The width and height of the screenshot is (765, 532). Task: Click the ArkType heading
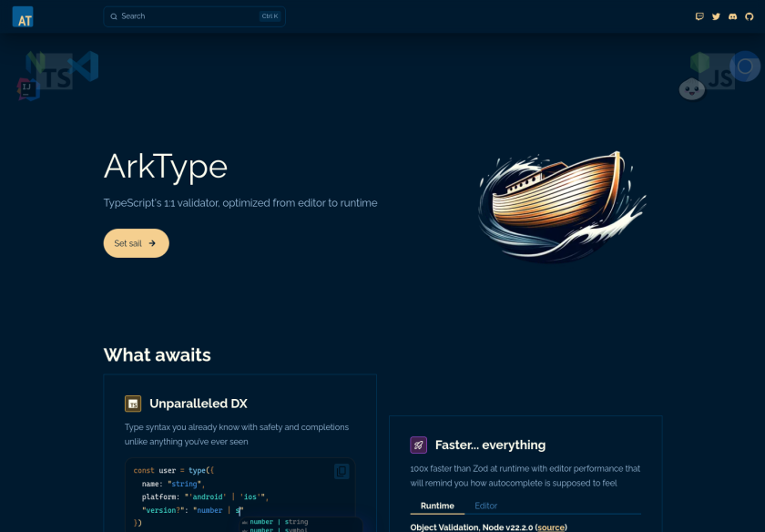(166, 167)
